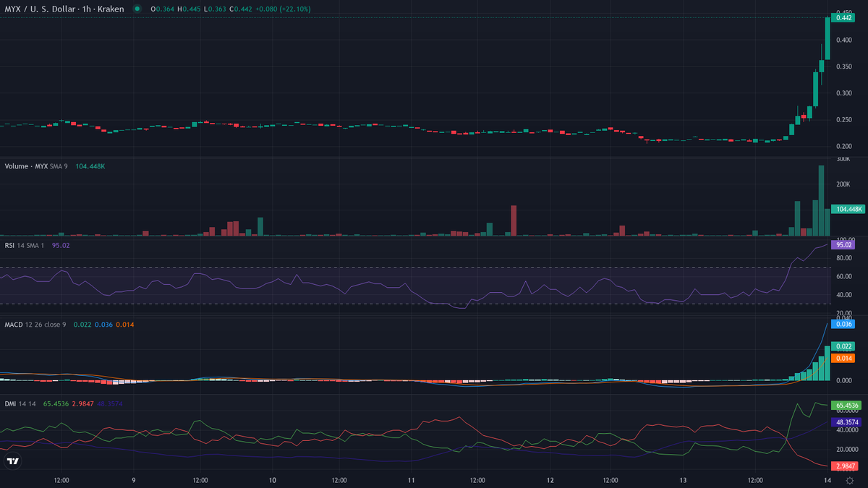
Task: Select the RSI 14 SMA 1 legend
Action: pos(25,245)
